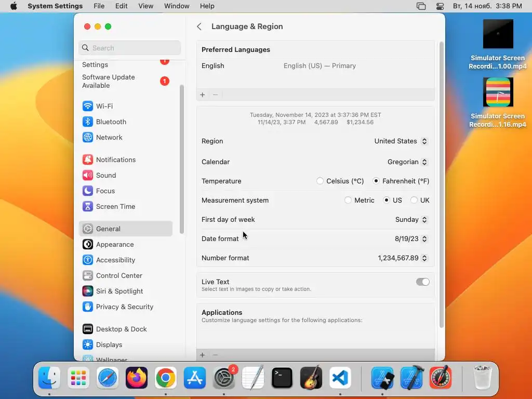Open Wi-Fi settings icon in sidebar
Screen dimensions: 532x399
(87, 106)
